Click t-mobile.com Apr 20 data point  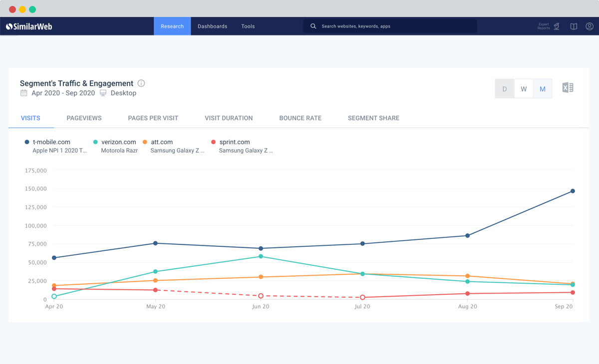click(54, 258)
